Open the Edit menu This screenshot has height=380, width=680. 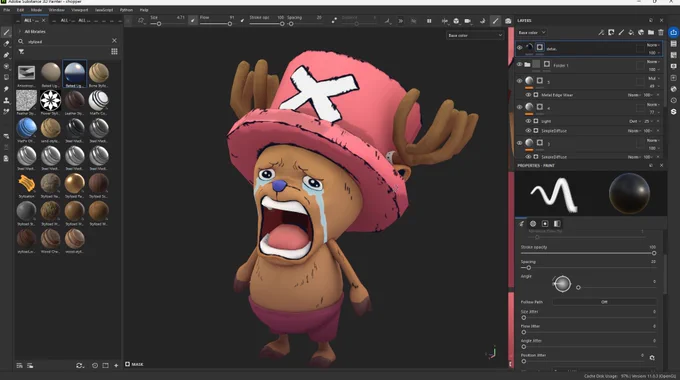[x=20, y=10]
